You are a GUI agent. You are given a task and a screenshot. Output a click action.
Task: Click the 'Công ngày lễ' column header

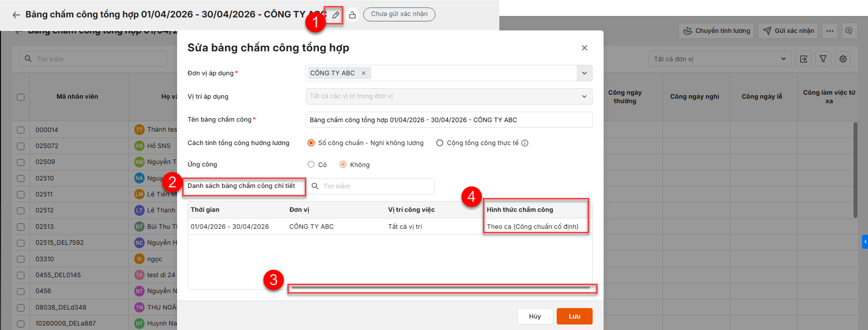point(762,97)
